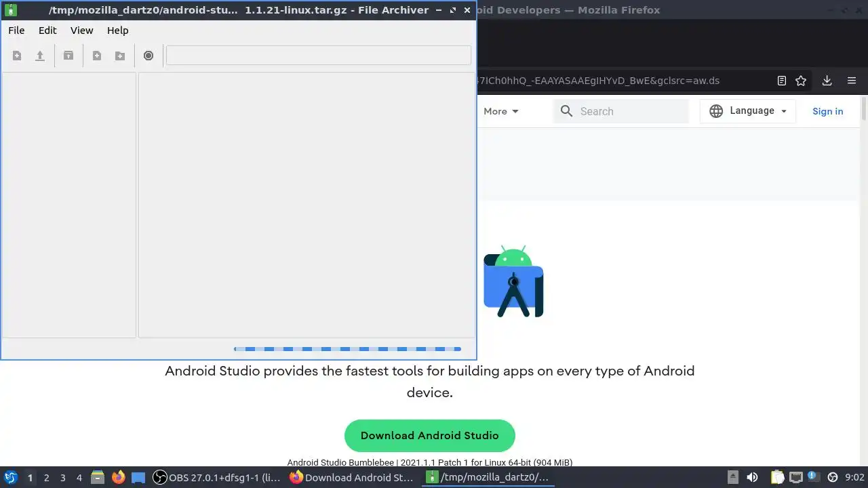Open Firefox downloads arrow icon

(827, 81)
